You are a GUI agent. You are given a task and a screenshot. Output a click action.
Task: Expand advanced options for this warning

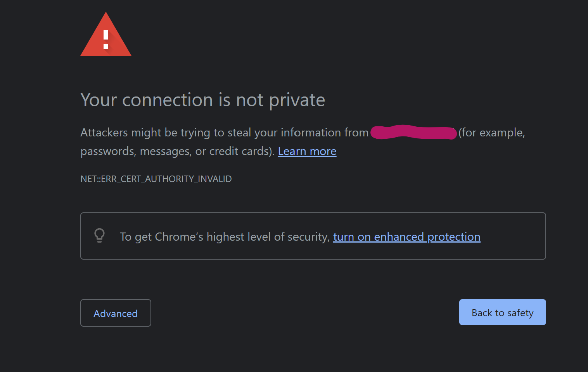click(115, 313)
